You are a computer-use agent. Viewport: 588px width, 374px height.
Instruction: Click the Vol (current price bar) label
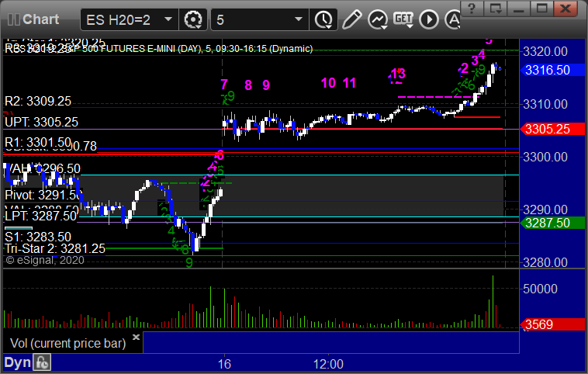click(x=67, y=343)
